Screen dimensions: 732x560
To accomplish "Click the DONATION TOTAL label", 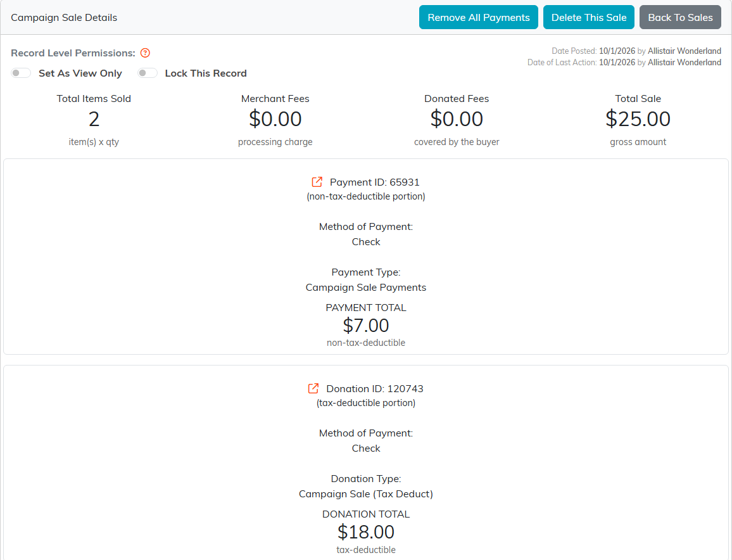I will click(366, 514).
